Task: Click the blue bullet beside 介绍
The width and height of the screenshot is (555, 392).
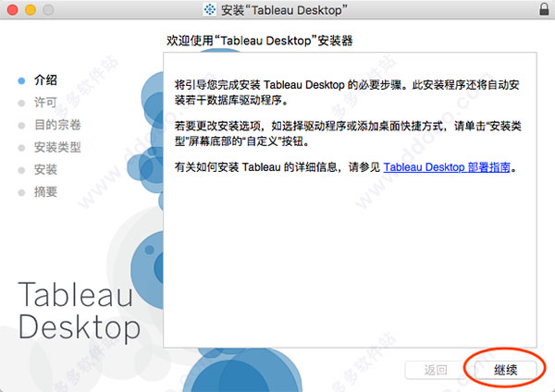Action: 21,80
